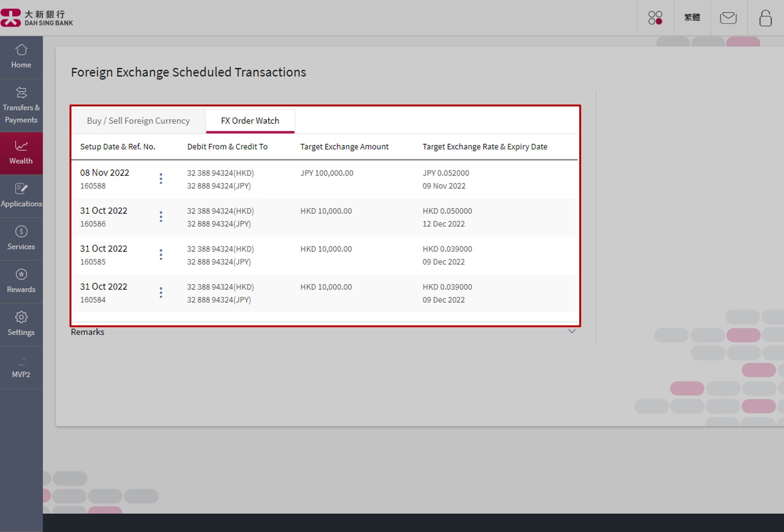Click JPY 0.052000 target rate
Image resolution: width=784 pixels, height=532 pixels.
click(446, 173)
